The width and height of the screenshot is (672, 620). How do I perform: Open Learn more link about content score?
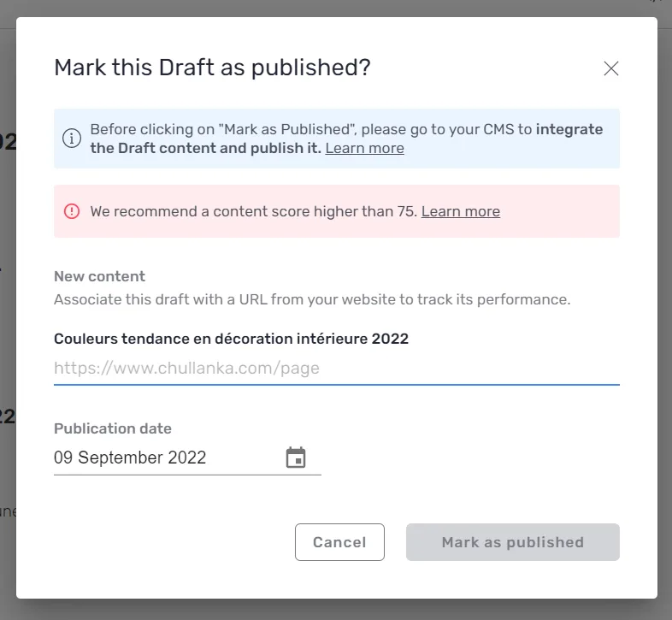[460, 211]
